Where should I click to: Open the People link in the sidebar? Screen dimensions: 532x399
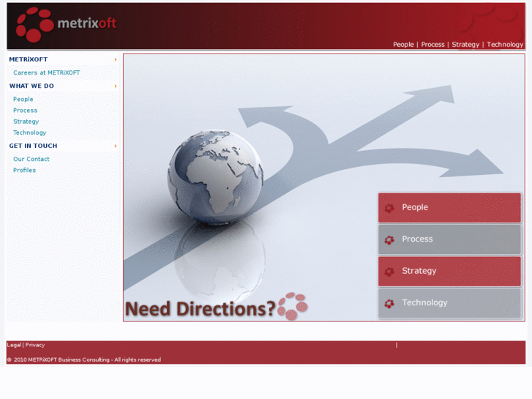point(23,99)
